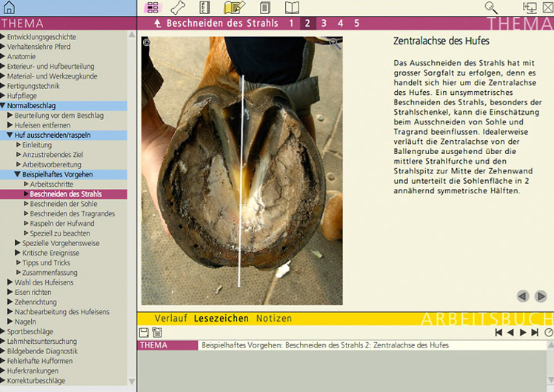Select Beschneiden der Sohle in tree
Screen dimensions: 554x392
(x=64, y=204)
